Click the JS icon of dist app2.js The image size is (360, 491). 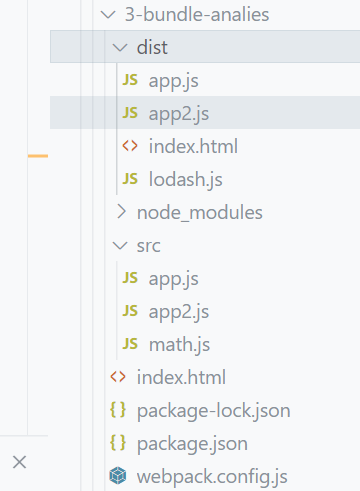[x=130, y=113]
